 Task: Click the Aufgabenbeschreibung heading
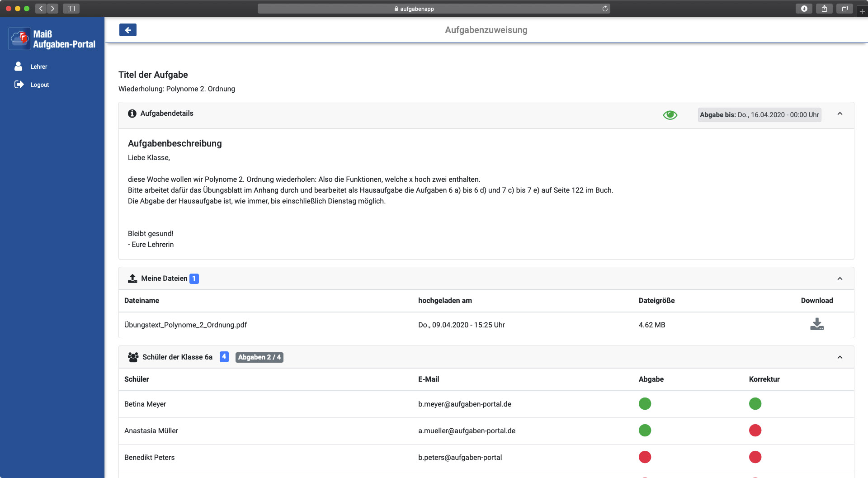(x=175, y=143)
